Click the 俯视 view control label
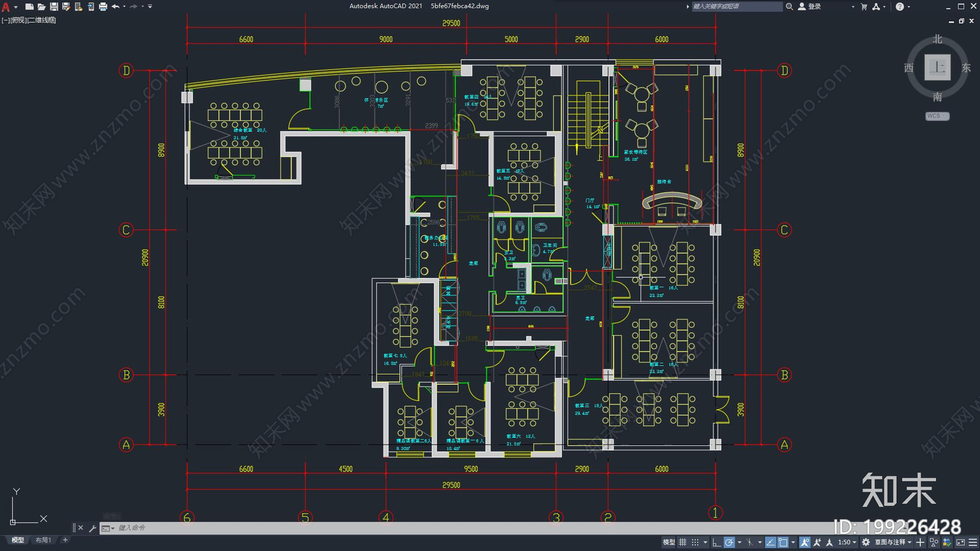Screen dimensions: 980x551 tap(18, 20)
